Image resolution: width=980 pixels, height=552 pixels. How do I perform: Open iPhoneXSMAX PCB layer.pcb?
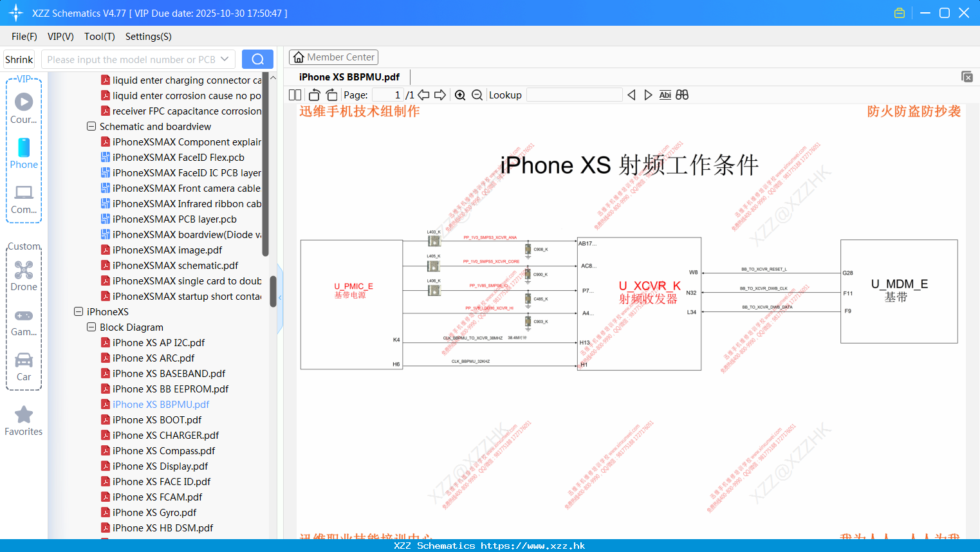coord(174,219)
